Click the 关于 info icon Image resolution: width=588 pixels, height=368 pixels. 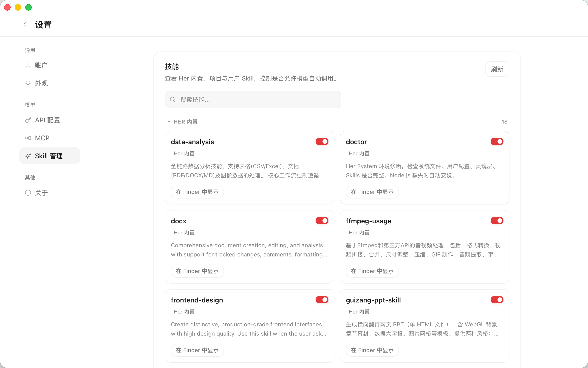28,193
